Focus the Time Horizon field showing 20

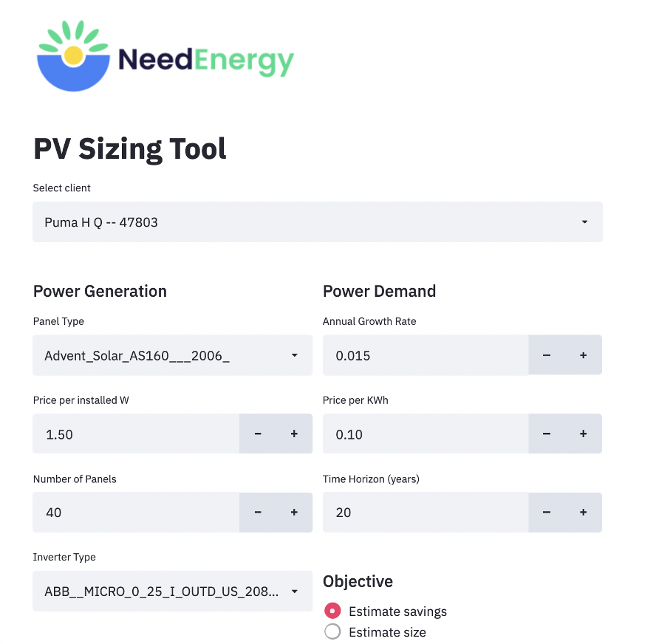426,513
